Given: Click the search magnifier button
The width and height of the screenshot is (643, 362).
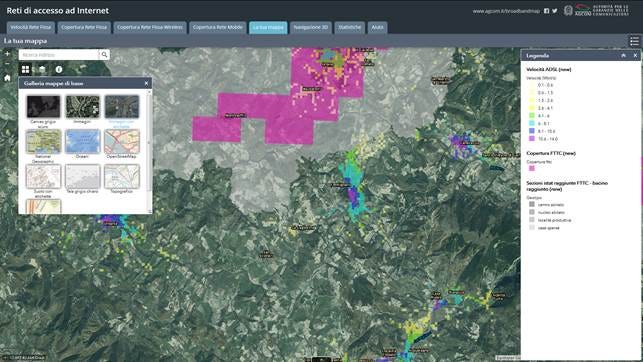Looking at the screenshot, I should (105, 55).
